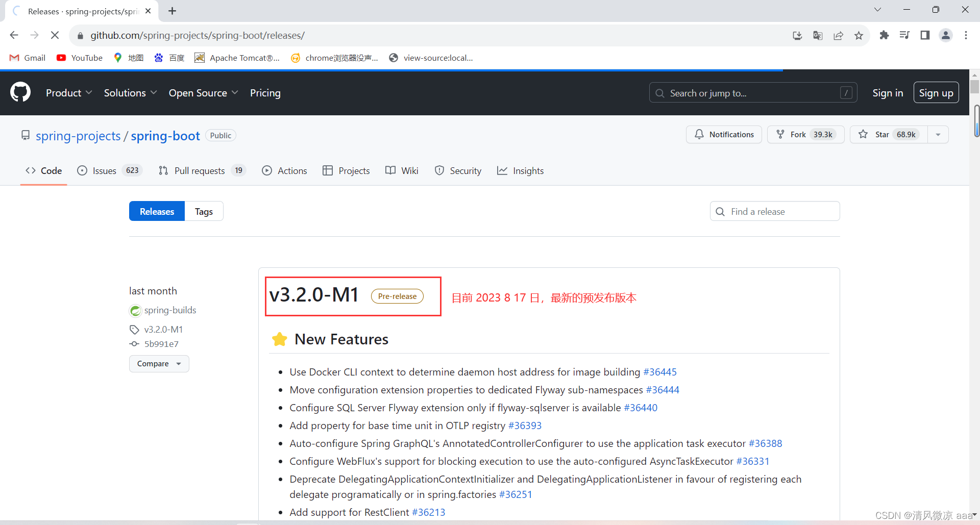Image resolution: width=980 pixels, height=525 pixels.
Task: Click the Find a release field
Action: pos(775,211)
